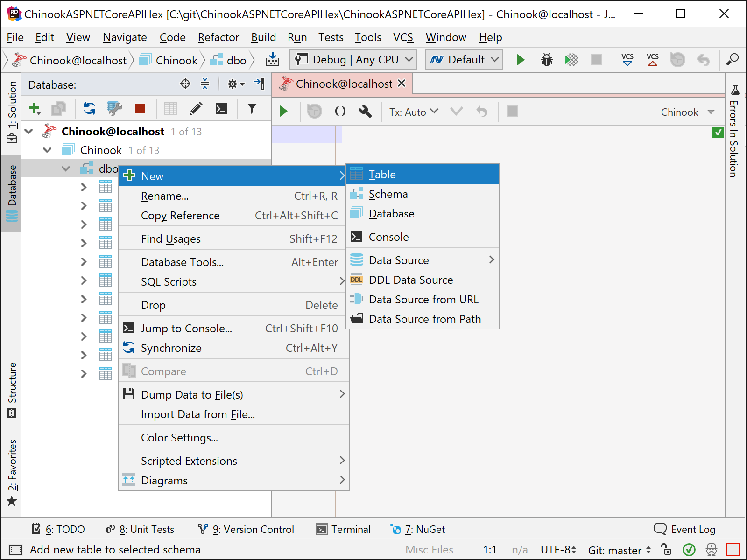Execute query with console green play icon
747x560 pixels.
click(283, 112)
